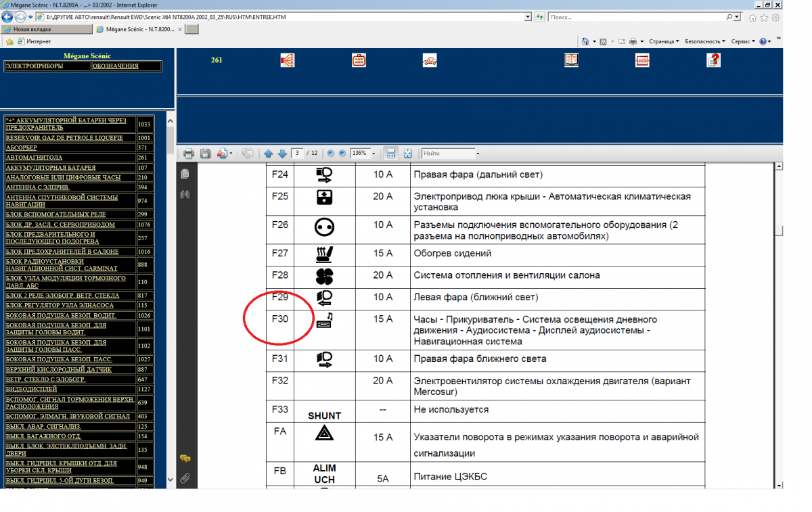Open the search provider dropdown arrow
The height and width of the screenshot is (512, 812).
click(738, 16)
